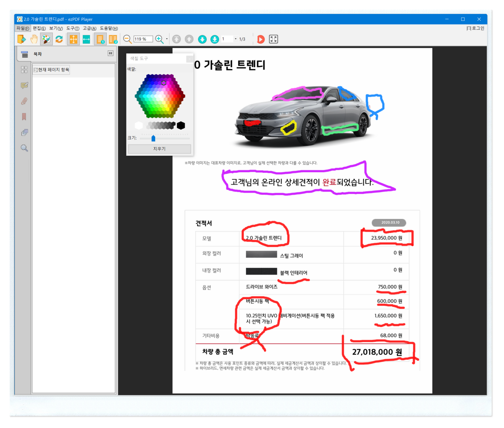The height and width of the screenshot is (428, 504).
Task: Click the 119 % zoom field
Action: (x=143, y=39)
